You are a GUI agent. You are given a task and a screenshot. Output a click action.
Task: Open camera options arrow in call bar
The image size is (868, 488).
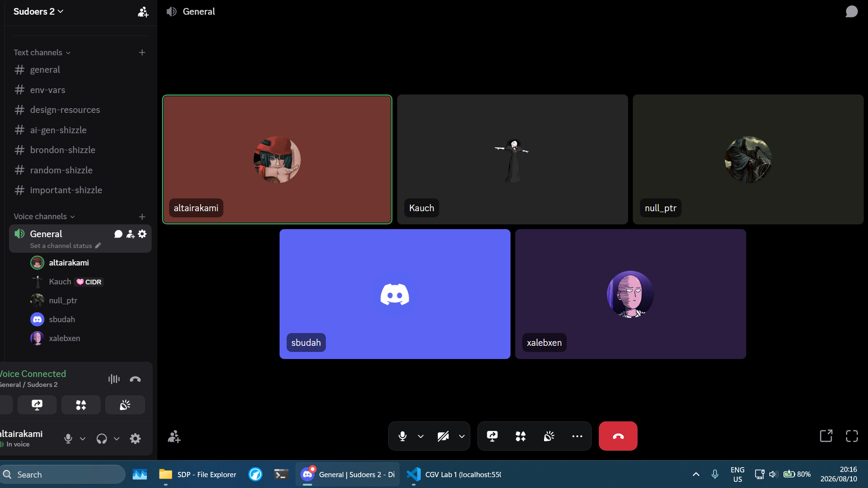click(461, 436)
